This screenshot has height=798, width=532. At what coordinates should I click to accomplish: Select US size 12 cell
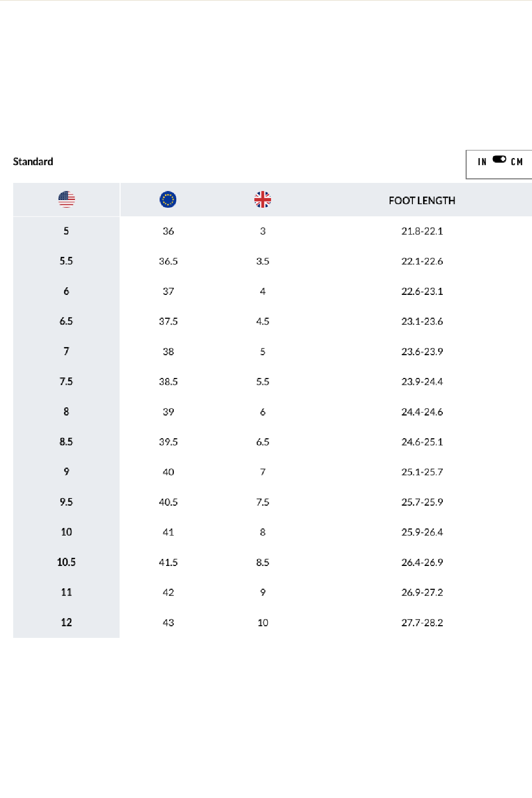click(x=66, y=622)
